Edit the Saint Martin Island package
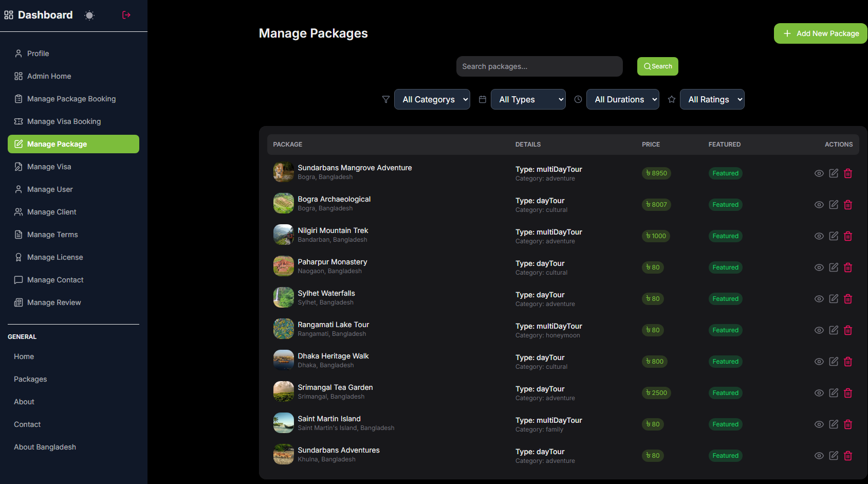The image size is (868, 484). tap(834, 424)
